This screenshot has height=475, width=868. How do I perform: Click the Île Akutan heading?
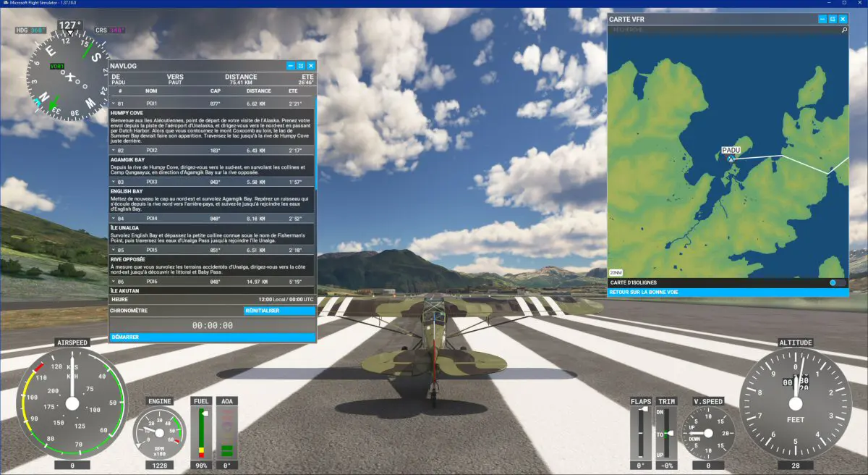[x=124, y=290]
